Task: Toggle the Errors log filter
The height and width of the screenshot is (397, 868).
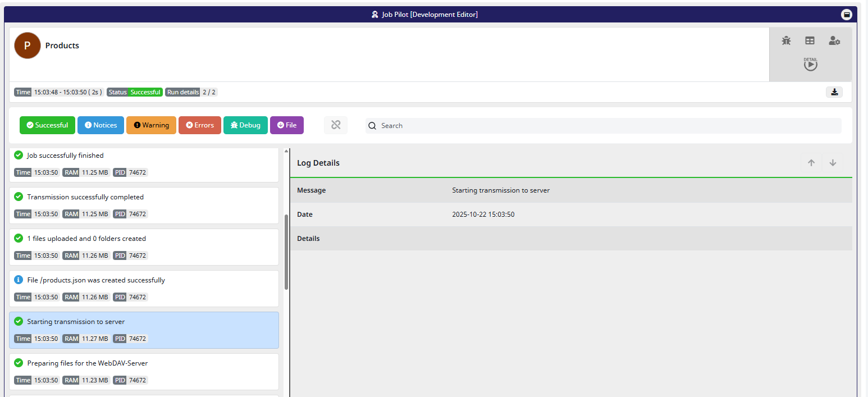Action: tap(200, 125)
